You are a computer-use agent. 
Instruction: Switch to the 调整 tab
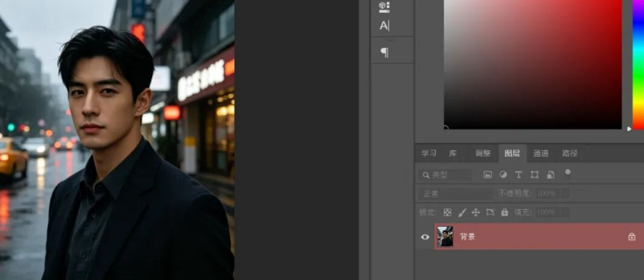pyautogui.click(x=483, y=153)
